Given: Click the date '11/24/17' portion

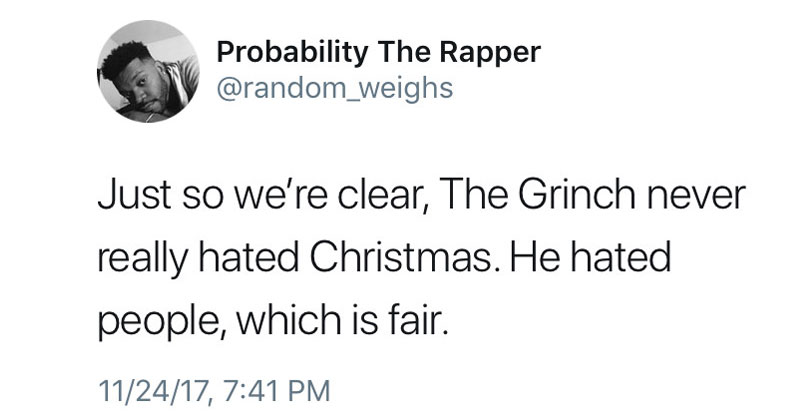Looking at the screenshot, I should coord(155,390).
